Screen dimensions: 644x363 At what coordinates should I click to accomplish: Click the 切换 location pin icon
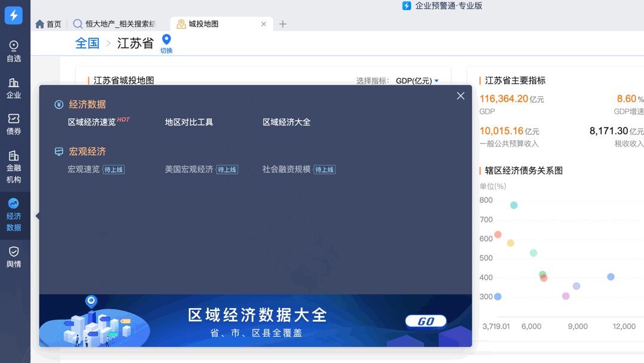166,41
